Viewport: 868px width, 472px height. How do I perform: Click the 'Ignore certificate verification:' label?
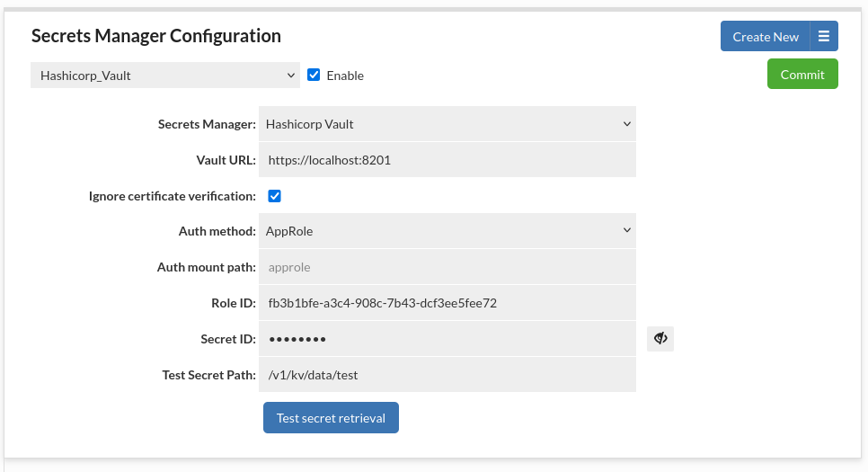pos(173,196)
